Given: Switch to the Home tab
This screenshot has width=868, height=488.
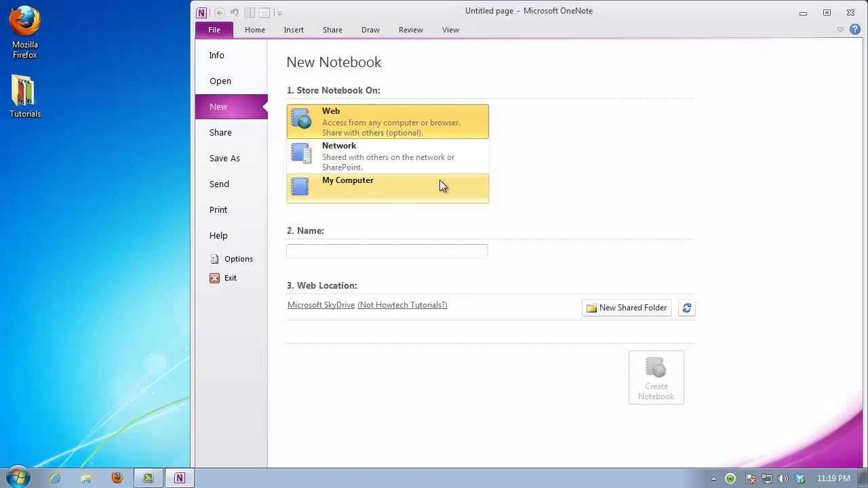Looking at the screenshot, I should point(255,30).
